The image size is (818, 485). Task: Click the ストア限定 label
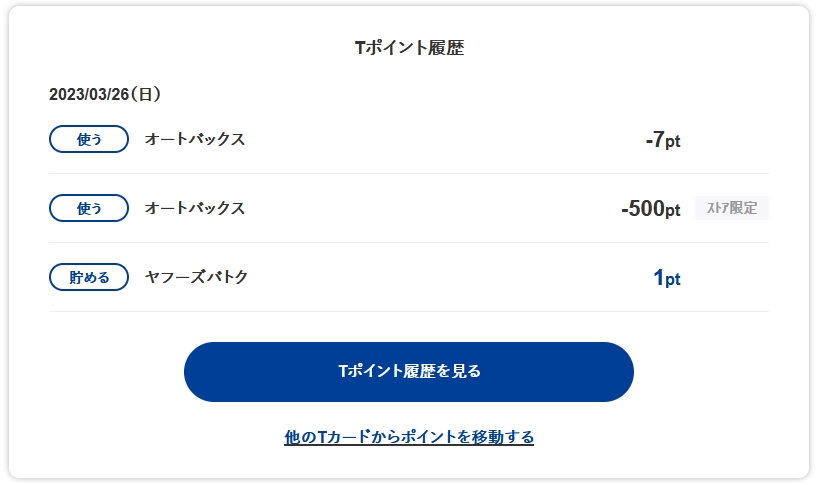point(731,208)
